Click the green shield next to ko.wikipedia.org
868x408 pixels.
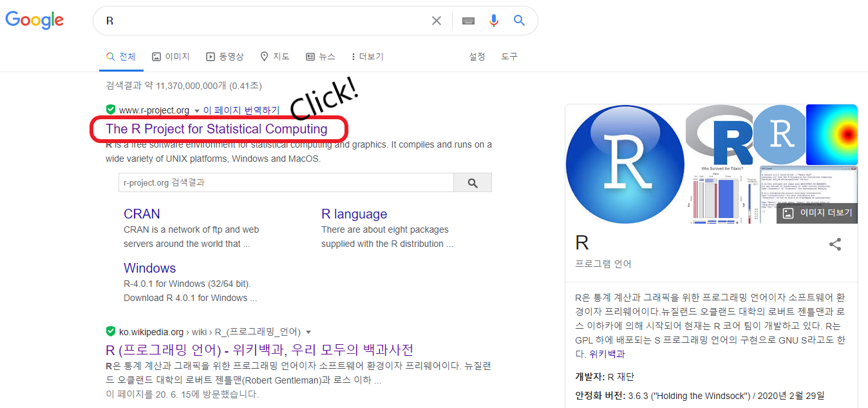[111, 331]
